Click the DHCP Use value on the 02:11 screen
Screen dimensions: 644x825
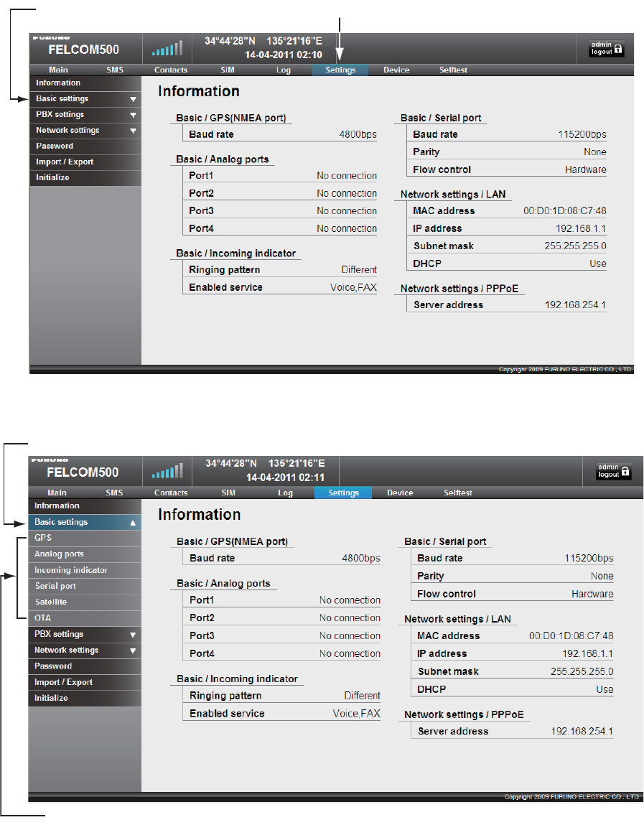(x=605, y=690)
